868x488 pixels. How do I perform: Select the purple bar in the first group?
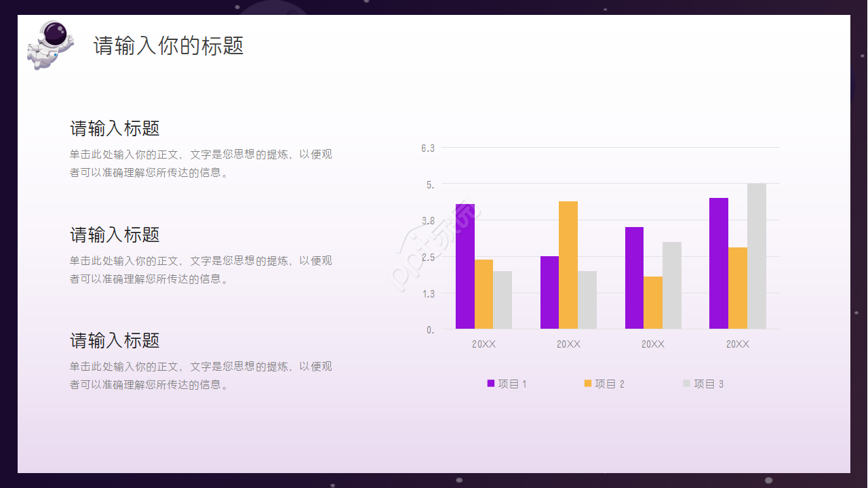(x=465, y=266)
